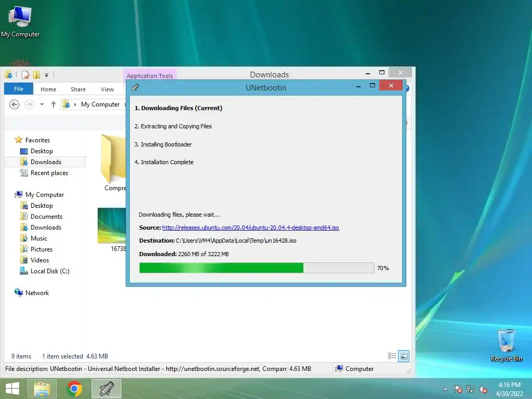Image resolution: width=532 pixels, height=399 pixels.
Task: Open the Recycle Bin on desktop
Action: 506,345
